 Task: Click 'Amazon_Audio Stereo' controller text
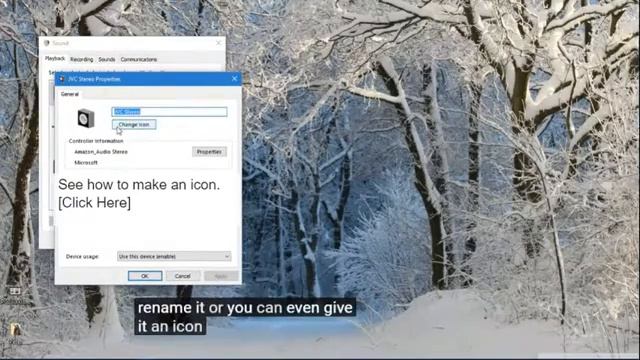(101, 152)
